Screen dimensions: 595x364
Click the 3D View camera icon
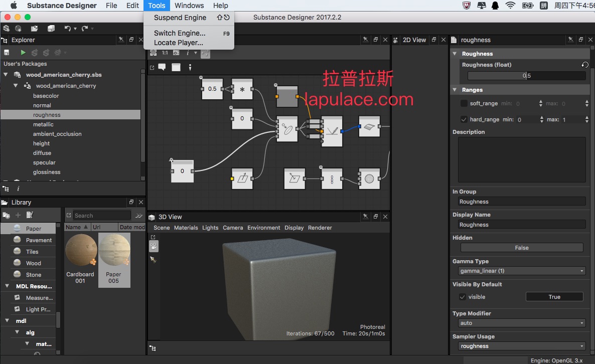[x=154, y=247]
